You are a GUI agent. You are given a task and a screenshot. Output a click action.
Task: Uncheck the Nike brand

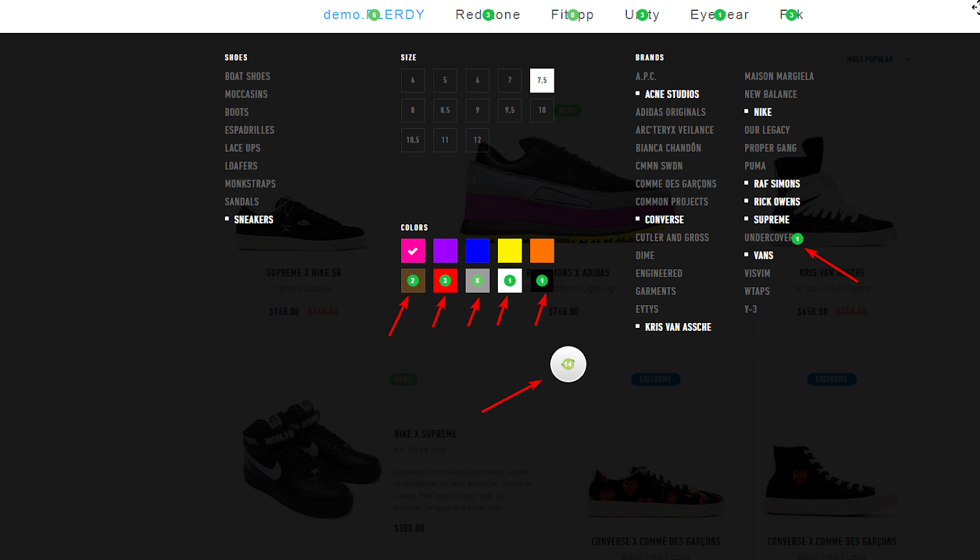tap(759, 112)
